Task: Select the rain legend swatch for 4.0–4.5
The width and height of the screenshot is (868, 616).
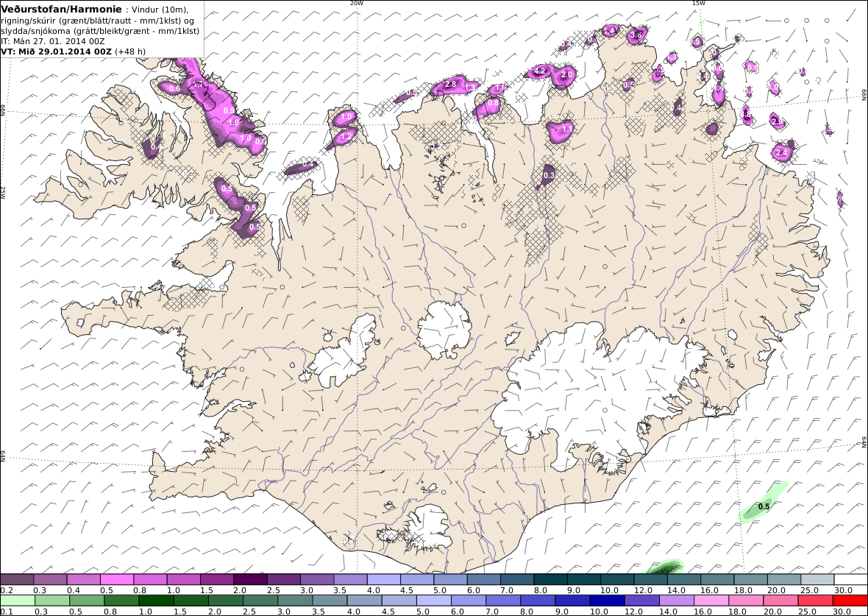Action: pyautogui.click(x=364, y=601)
